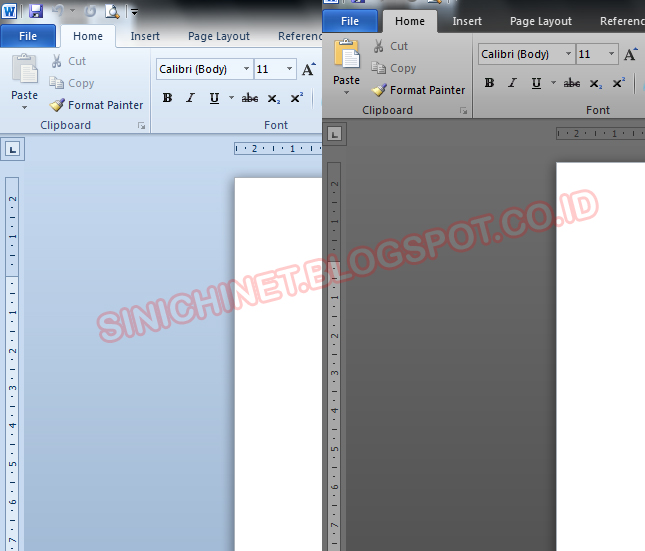Image resolution: width=645 pixels, height=551 pixels.
Task: Click Cut in the left window's Clipboard group
Action: [x=68, y=61]
